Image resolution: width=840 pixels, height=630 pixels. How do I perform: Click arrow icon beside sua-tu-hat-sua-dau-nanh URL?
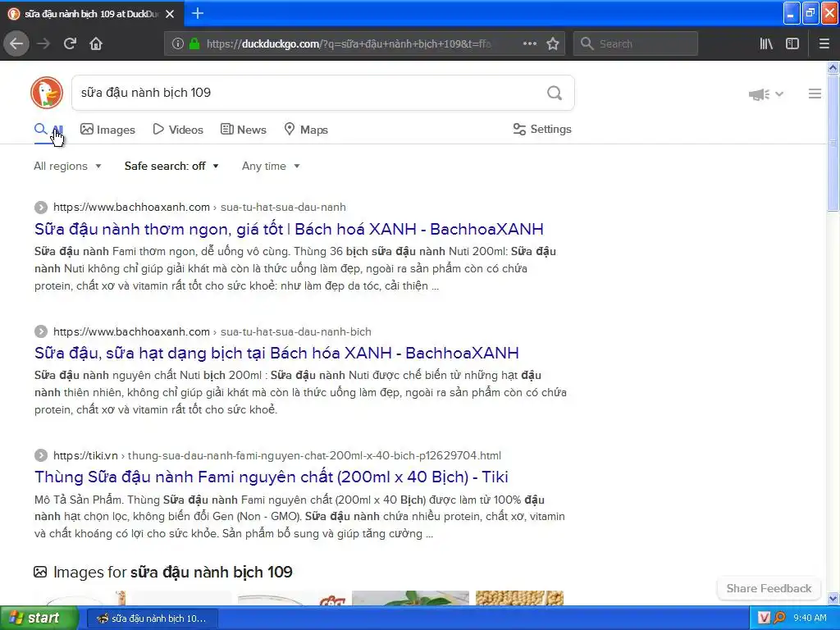(x=41, y=208)
